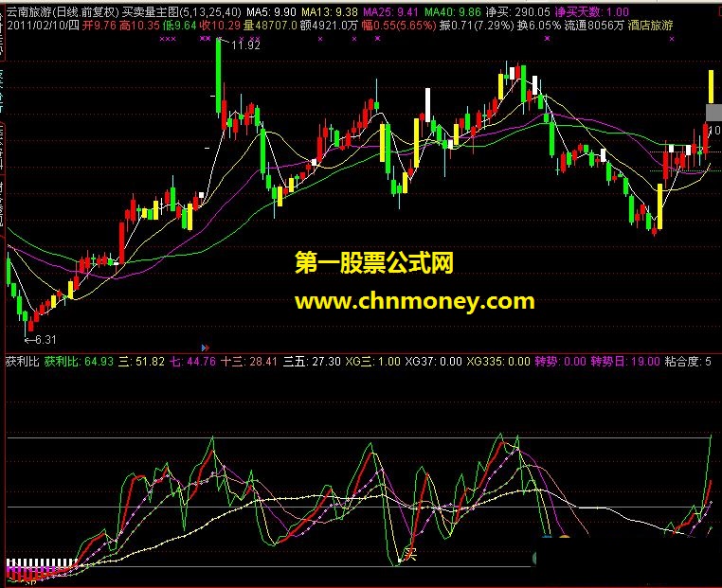Click the closing price 收10.29

(x=220, y=26)
